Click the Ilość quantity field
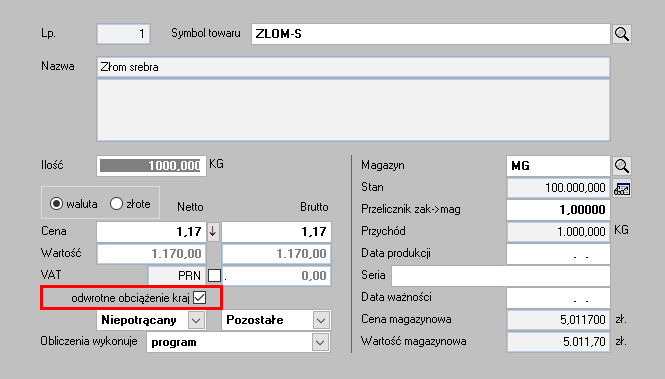The image size is (665, 379). point(151,166)
